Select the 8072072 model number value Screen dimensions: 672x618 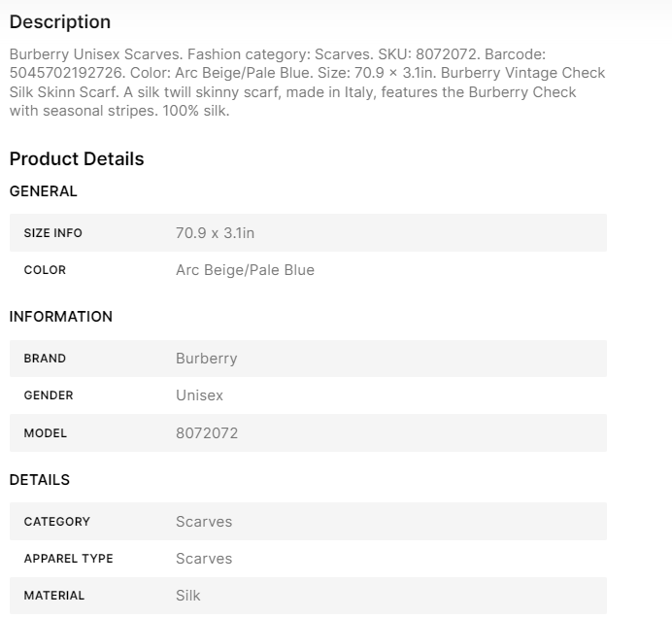[x=207, y=433]
